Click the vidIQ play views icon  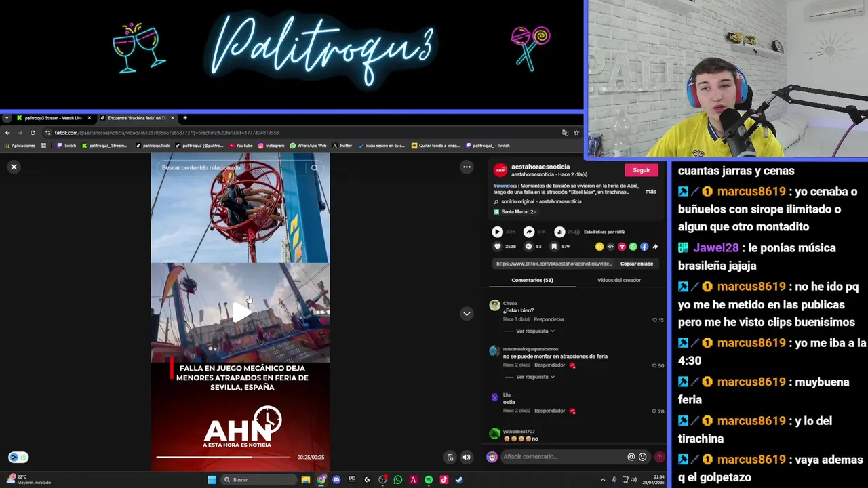pos(497,232)
